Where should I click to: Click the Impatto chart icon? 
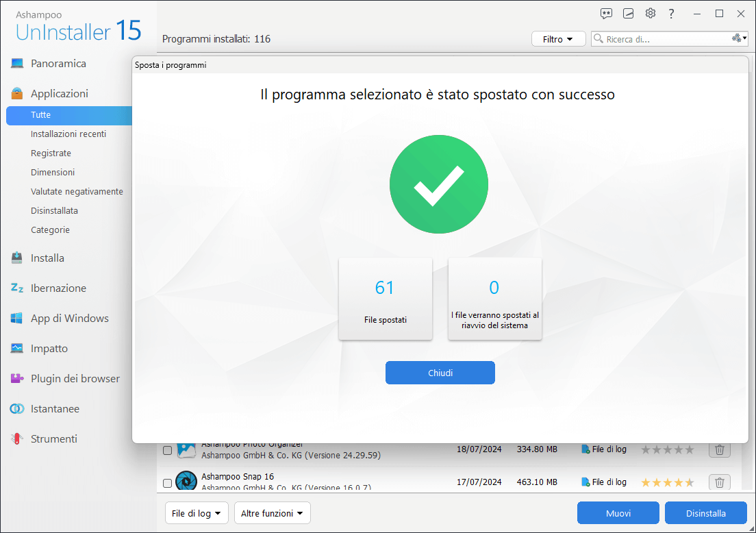pos(17,348)
